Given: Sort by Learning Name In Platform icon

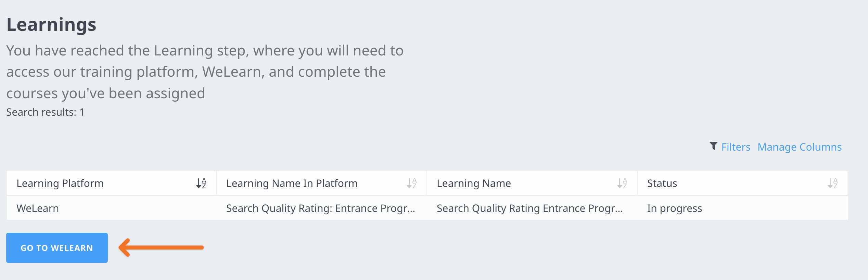Looking at the screenshot, I should [x=411, y=183].
